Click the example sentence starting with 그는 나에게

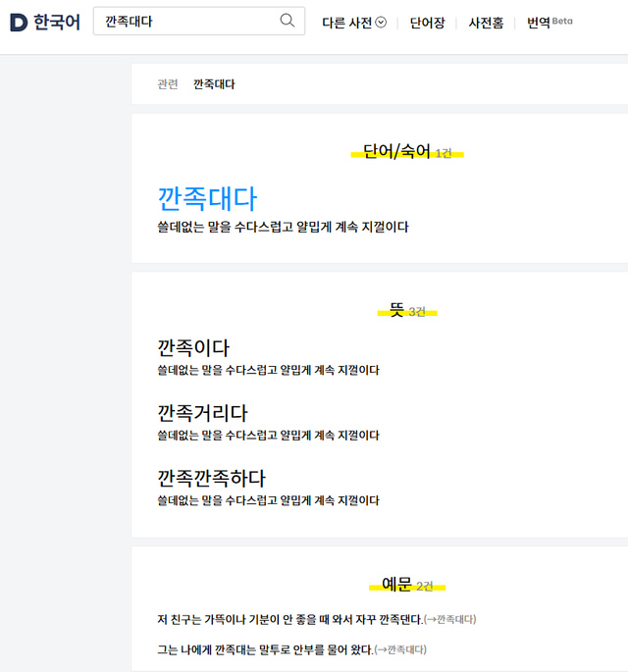click(x=265, y=649)
